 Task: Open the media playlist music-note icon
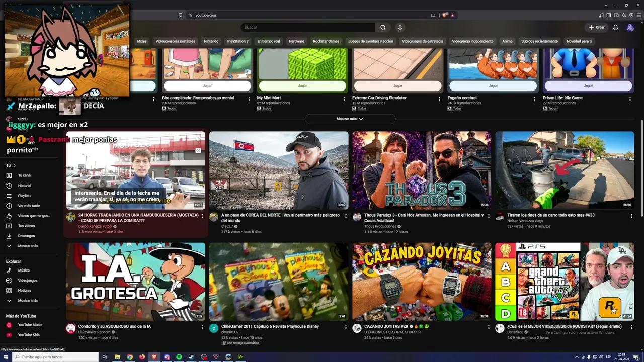click(602, 15)
